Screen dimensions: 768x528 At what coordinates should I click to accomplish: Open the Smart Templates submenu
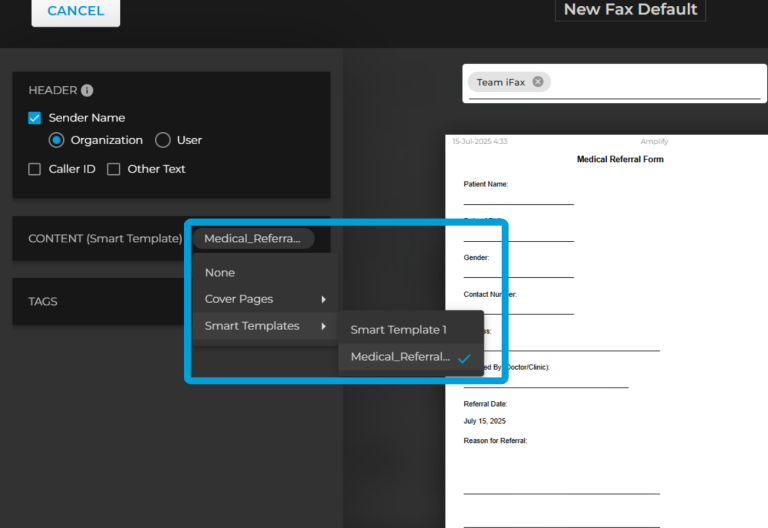coord(265,326)
